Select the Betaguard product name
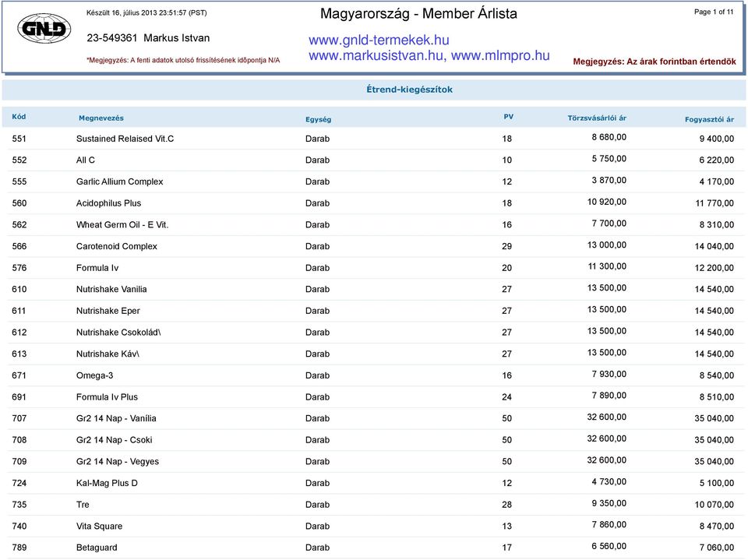Screen dimensions: 748x560 (x=97, y=548)
